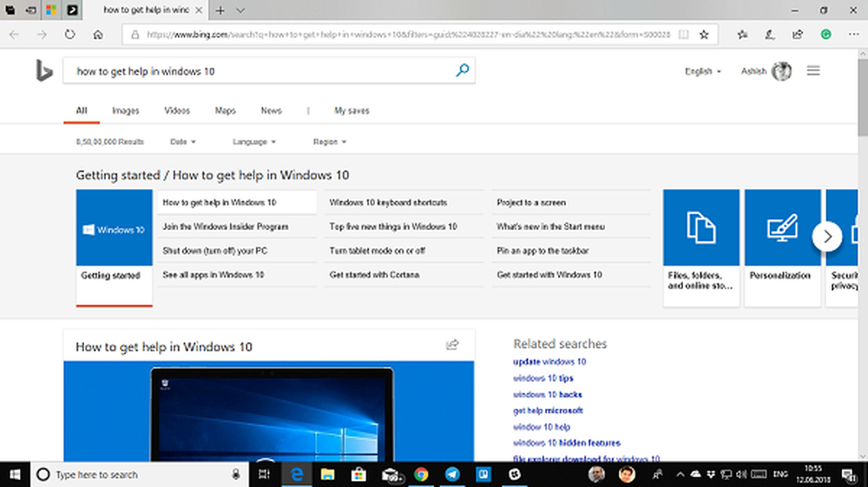
Task: Switch to the Images tab
Action: click(x=125, y=111)
